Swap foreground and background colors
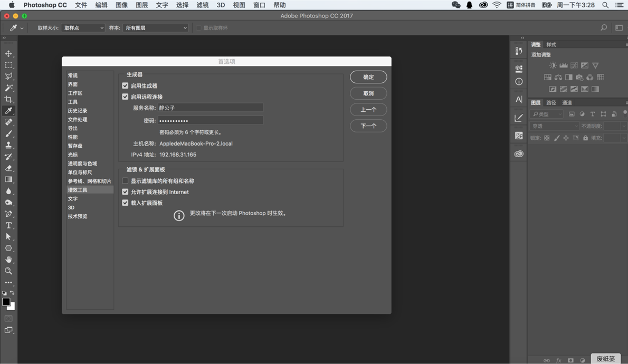The image size is (628, 364). click(13, 293)
